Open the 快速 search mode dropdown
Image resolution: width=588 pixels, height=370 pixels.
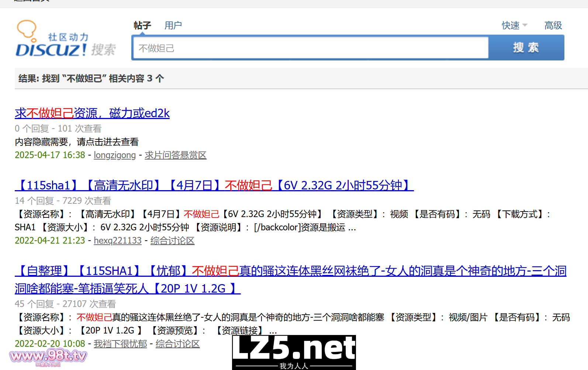click(511, 25)
